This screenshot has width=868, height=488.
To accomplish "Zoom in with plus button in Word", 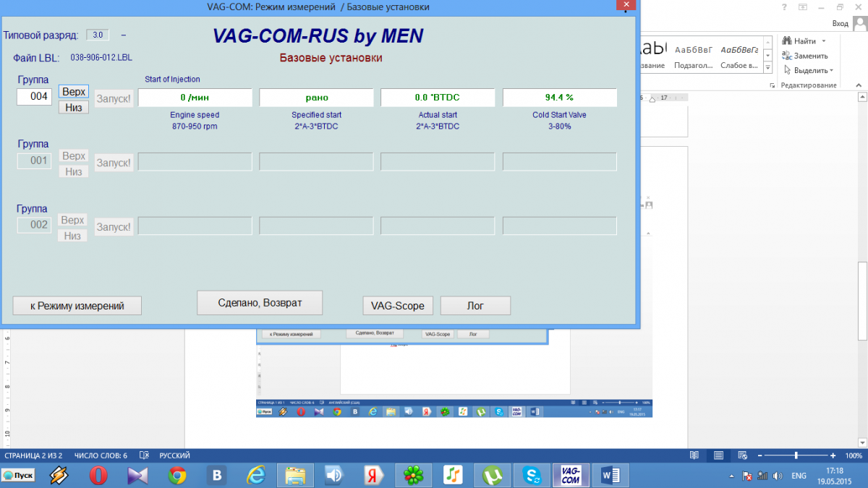I will click(x=833, y=455).
